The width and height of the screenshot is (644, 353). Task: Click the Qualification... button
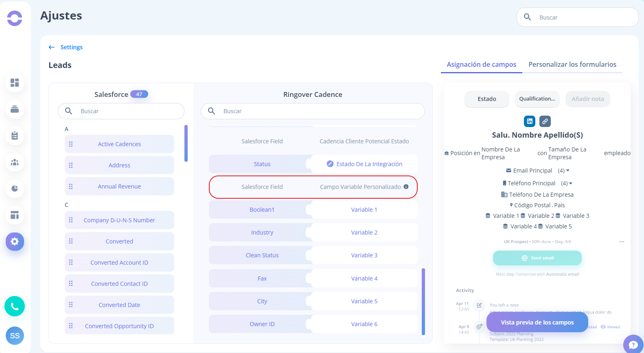point(537,99)
